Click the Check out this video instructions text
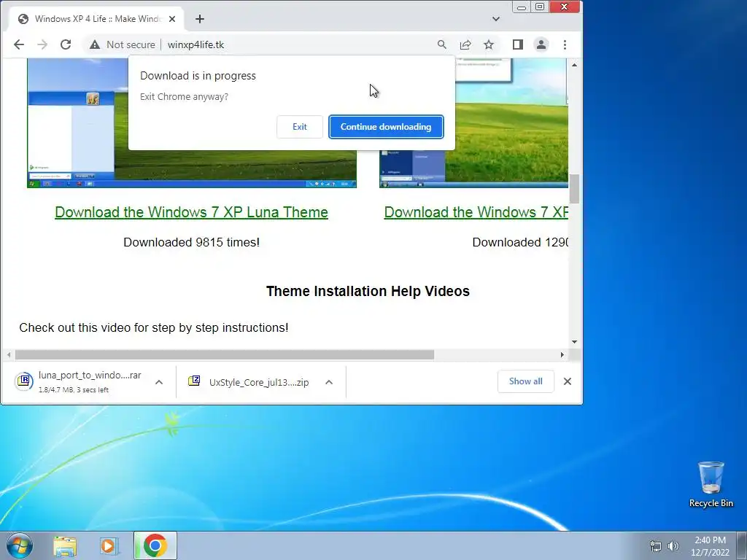 154,327
